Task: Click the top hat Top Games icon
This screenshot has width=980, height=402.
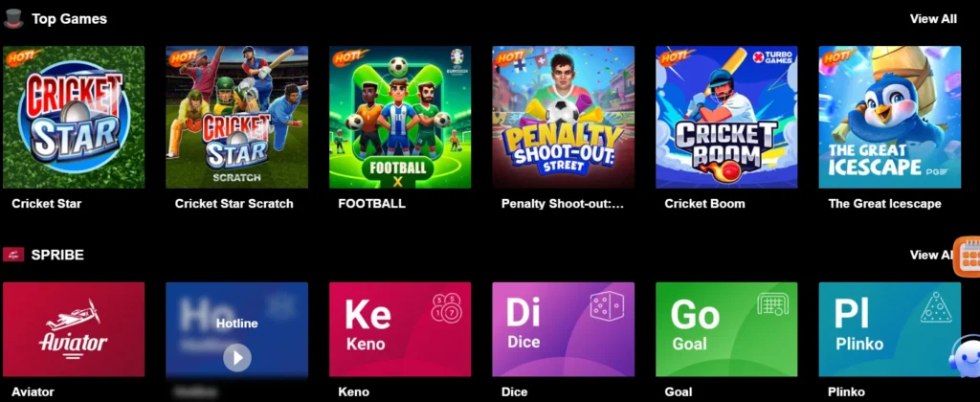Action: (x=13, y=18)
